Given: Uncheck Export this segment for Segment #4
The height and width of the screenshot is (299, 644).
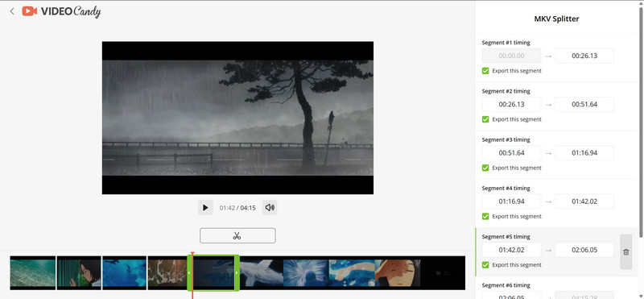Looking at the screenshot, I should coord(485,216).
